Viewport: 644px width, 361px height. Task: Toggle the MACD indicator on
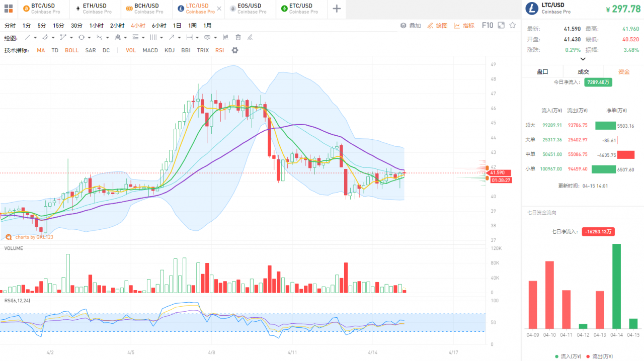[x=150, y=50]
